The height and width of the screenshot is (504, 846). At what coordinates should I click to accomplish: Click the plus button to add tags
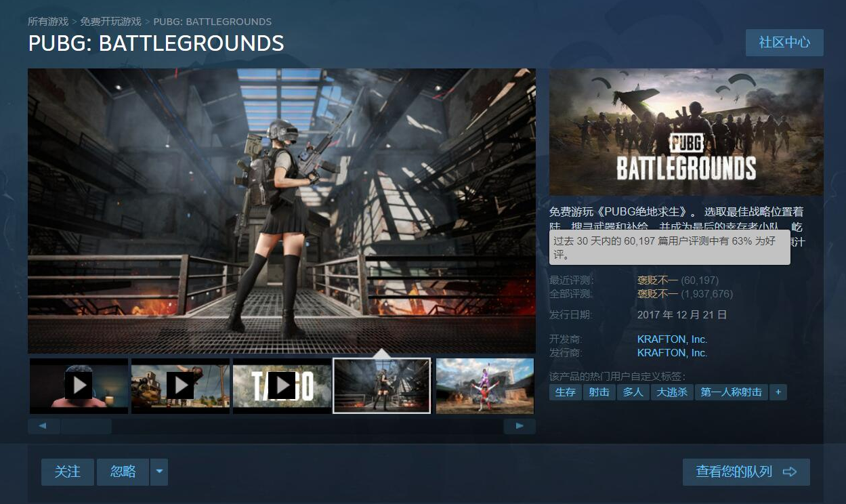click(778, 392)
